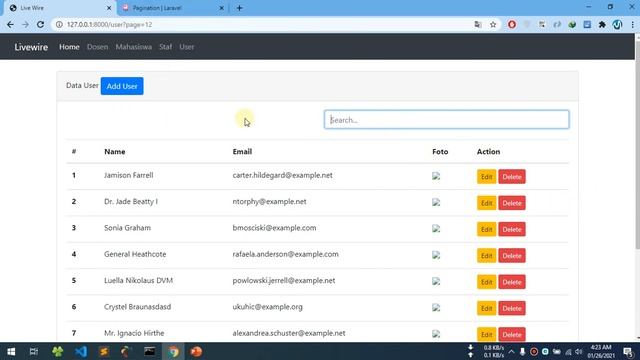Open Dosen in the navbar
Viewport: 640px width, 360px height.
click(98, 47)
